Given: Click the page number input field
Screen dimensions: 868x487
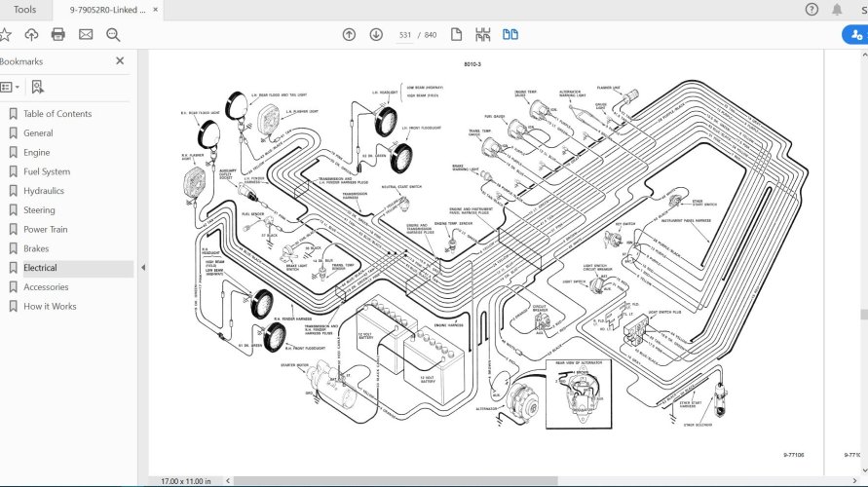Looking at the screenshot, I should [x=405, y=35].
